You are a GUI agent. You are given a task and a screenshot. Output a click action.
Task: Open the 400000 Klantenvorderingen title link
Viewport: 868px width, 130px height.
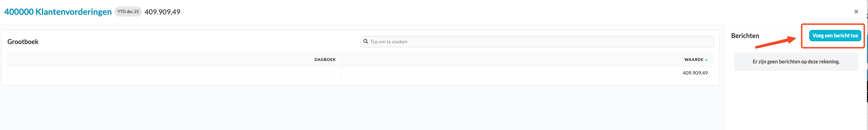58,12
